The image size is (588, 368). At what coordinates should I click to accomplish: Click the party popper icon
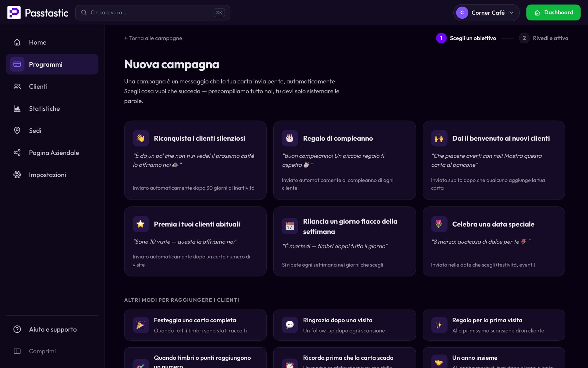(141, 325)
